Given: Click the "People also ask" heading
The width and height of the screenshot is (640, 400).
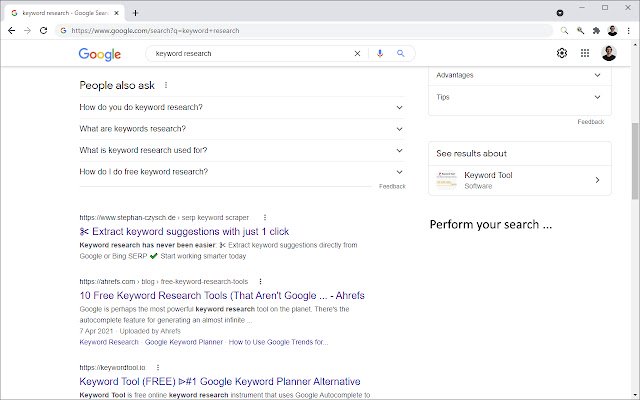Looking at the screenshot, I should (x=117, y=85).
